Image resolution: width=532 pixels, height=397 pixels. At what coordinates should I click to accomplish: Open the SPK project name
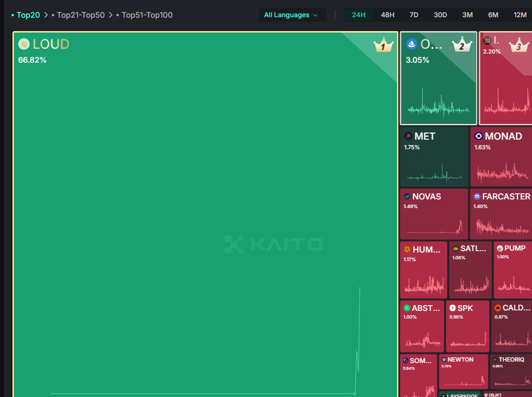[465, 308]
